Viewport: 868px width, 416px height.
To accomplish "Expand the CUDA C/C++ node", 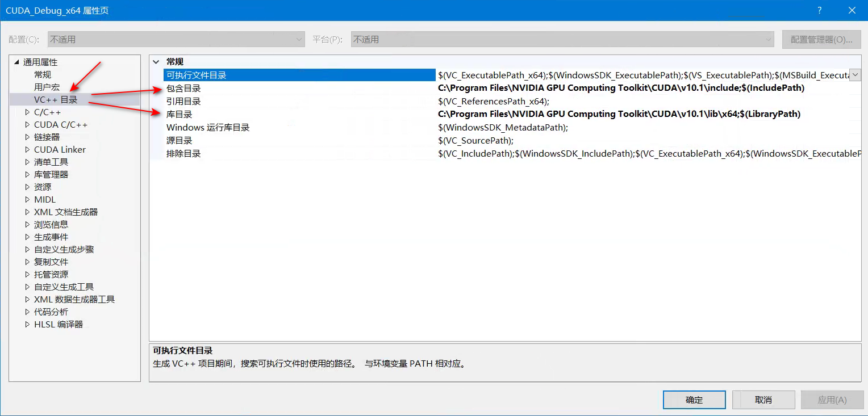I will coord(27,124).
